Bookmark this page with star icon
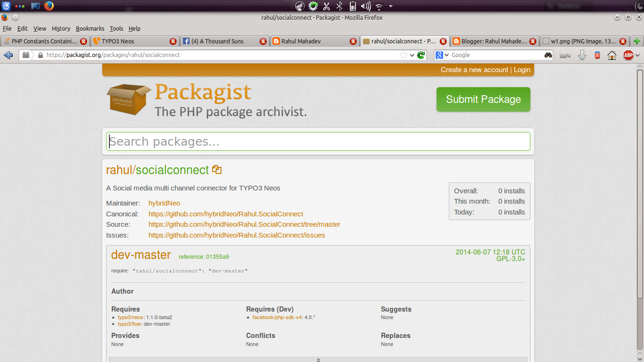Screen dimensions: 644x362 [403, 55]
